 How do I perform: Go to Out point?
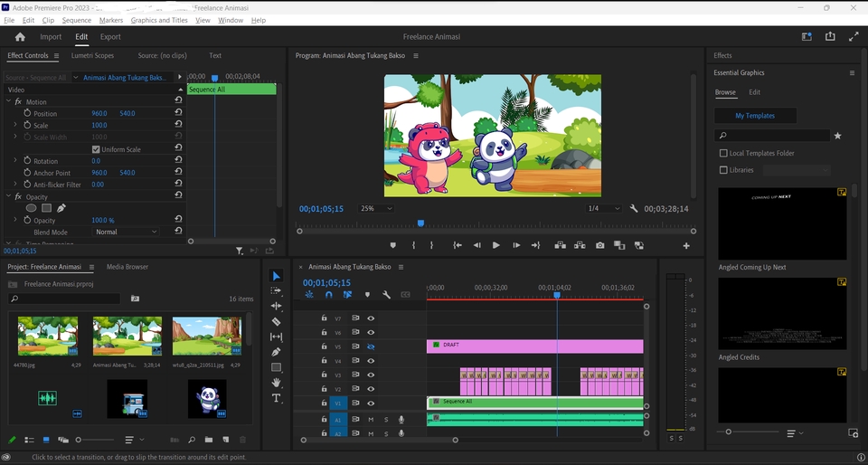[535, 245]
